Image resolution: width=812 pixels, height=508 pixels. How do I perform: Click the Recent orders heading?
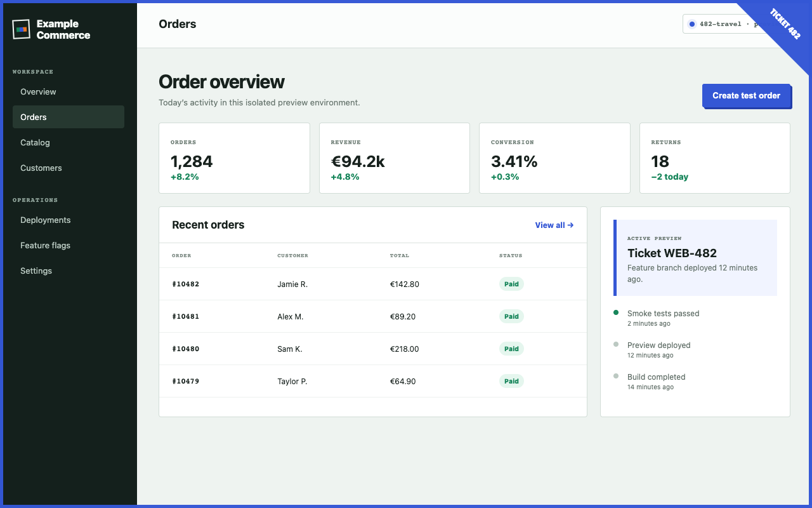[x=208, y=225]
